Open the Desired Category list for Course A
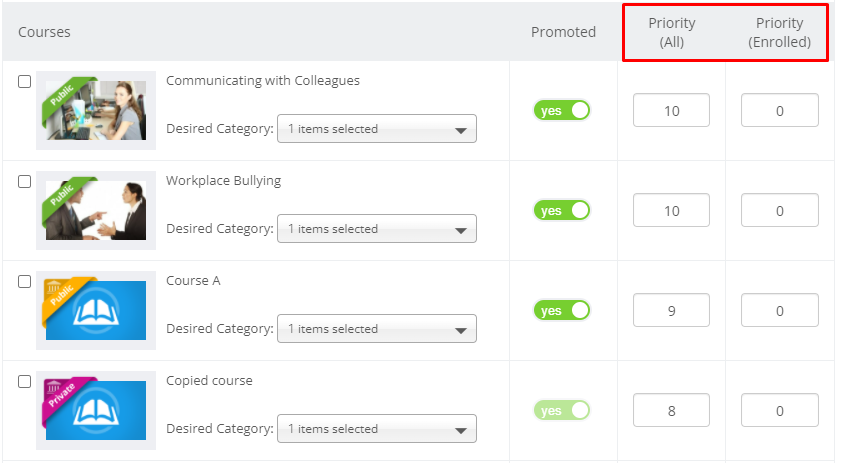 (377, 329)
